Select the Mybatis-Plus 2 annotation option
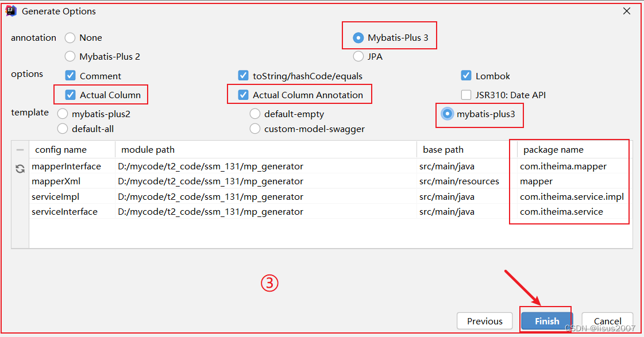Screen dimensions: 644x337 click(x=70, y=56)
